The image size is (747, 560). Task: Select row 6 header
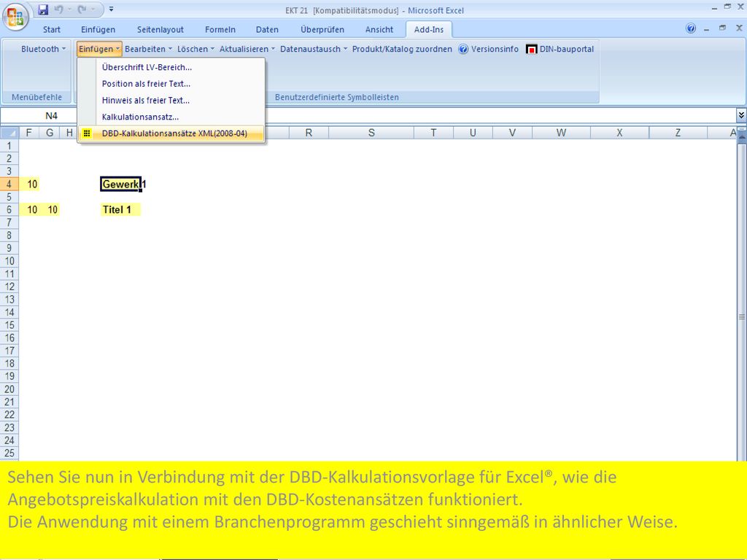point(9,209)
